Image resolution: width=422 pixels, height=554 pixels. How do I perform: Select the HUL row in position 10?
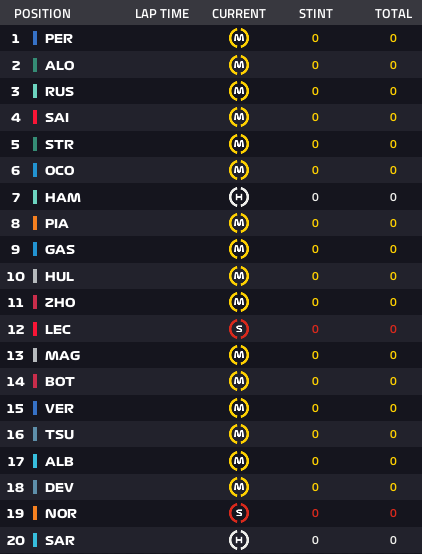(211, 276)
